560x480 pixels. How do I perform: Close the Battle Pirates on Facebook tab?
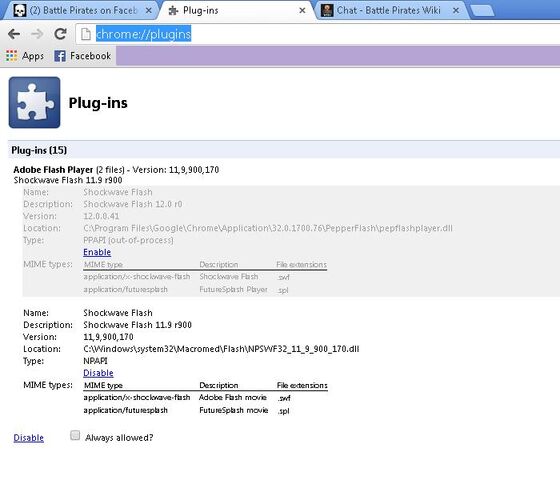point(149,11)
